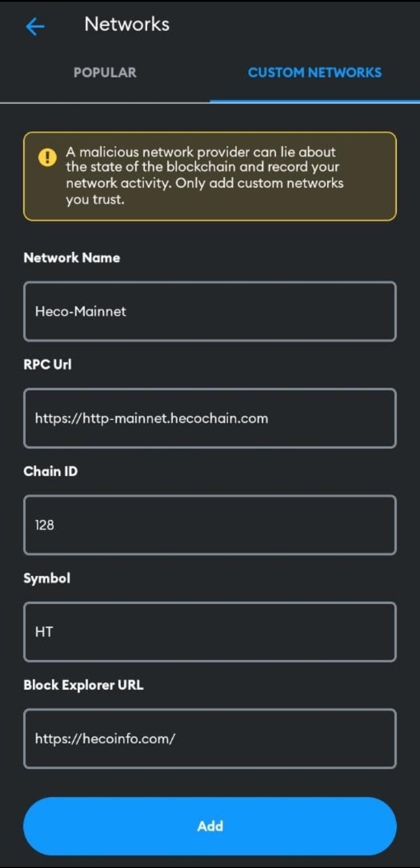Click the Block Explorer URL input box
Image resolution: width=420 pixels, height=868 pixels.
pyautogui.click(x=209, y=738)
